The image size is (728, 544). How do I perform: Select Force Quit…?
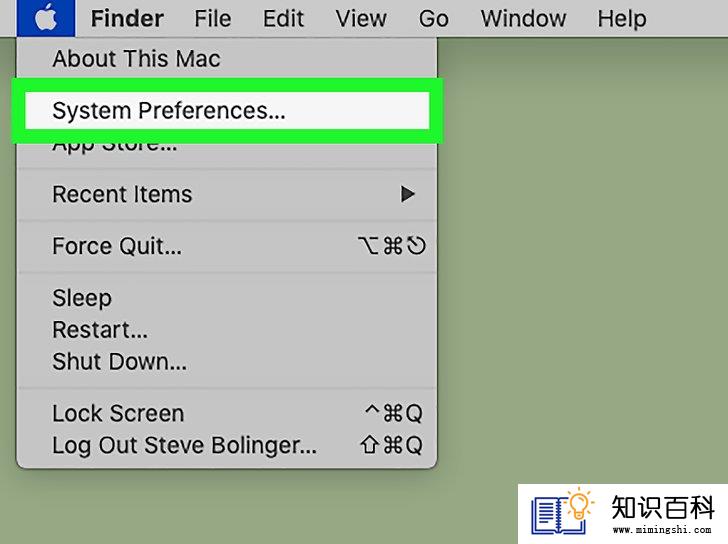(227, 246)
